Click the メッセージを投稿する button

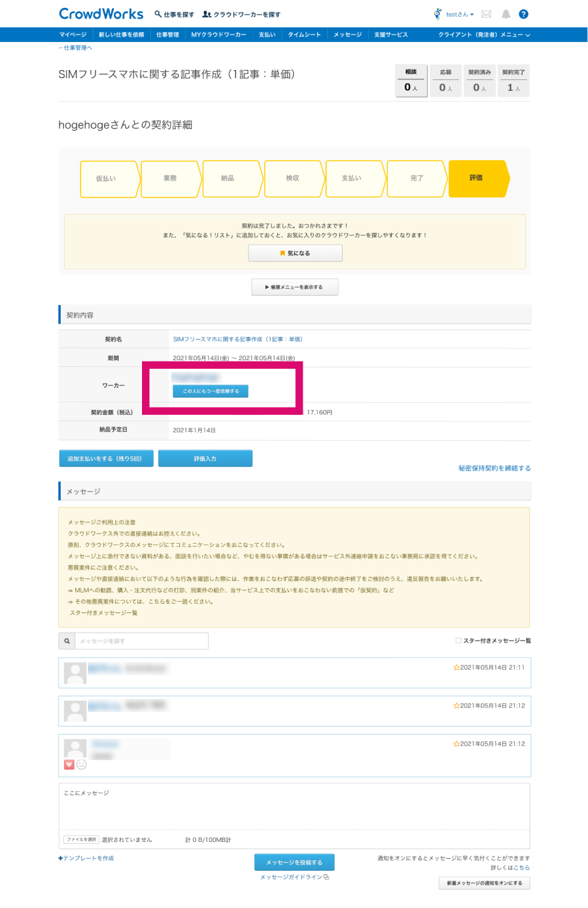point(294,862)
